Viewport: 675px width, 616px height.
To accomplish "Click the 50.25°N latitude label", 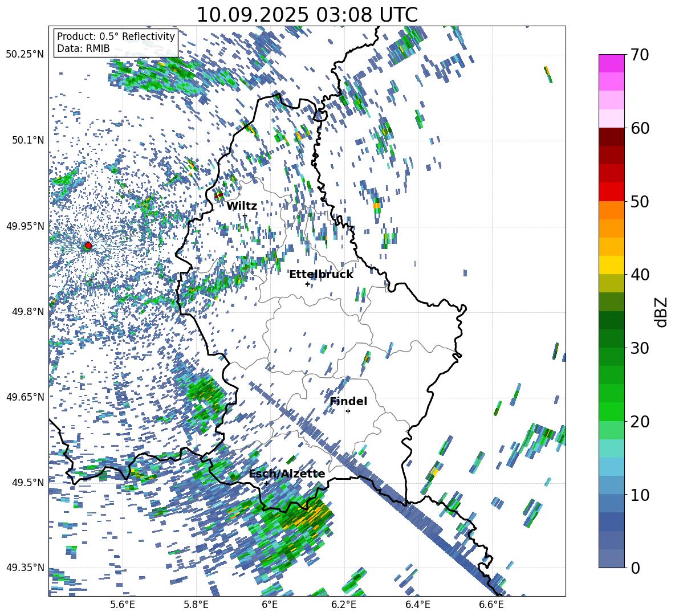I will 25,55.
